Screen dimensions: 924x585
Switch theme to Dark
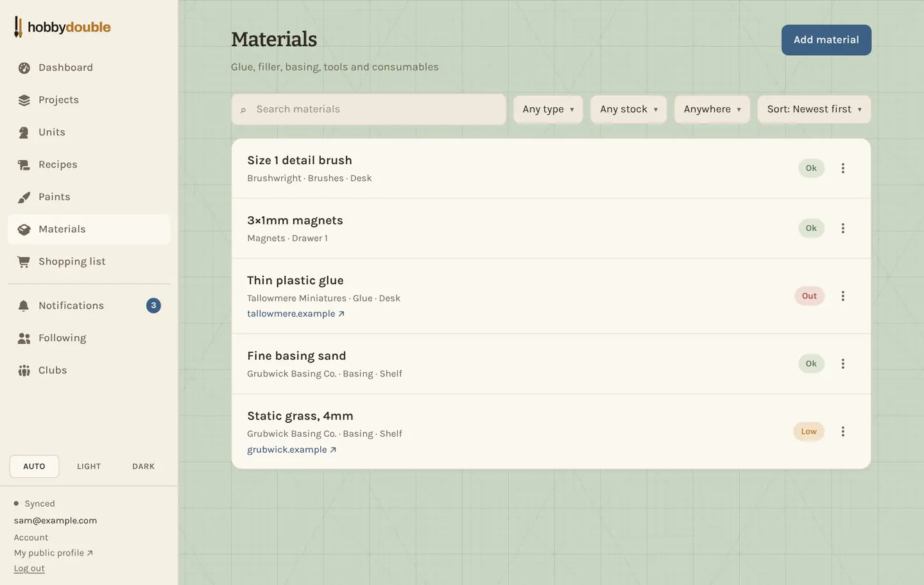tap(144, 466)
